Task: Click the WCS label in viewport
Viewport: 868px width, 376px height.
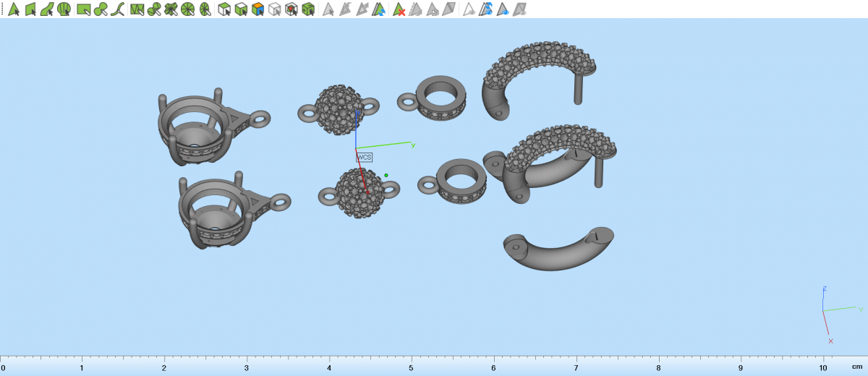Action: [364, 157]
